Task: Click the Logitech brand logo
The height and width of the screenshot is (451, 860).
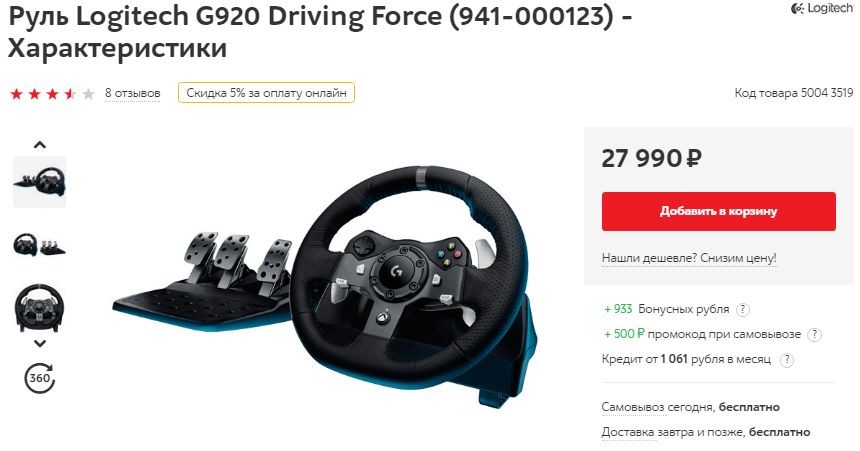Action: click(x=822, y=8)
